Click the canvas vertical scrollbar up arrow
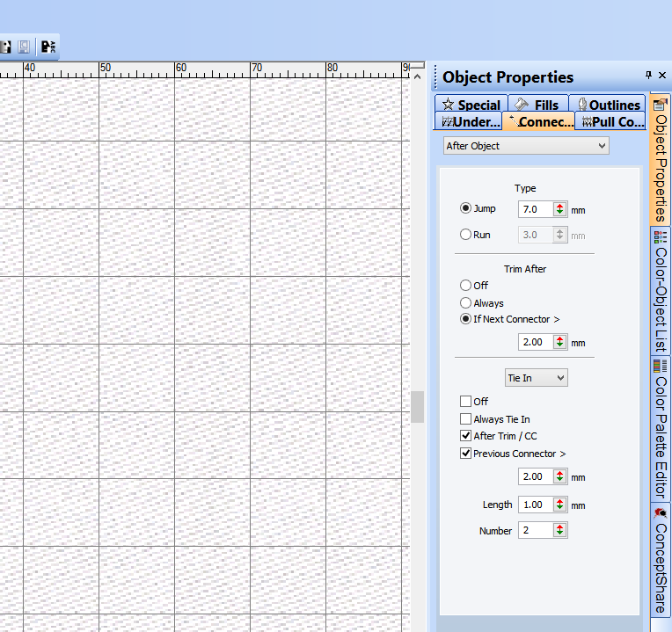This screenshot has height=632, width=672. 418,77
